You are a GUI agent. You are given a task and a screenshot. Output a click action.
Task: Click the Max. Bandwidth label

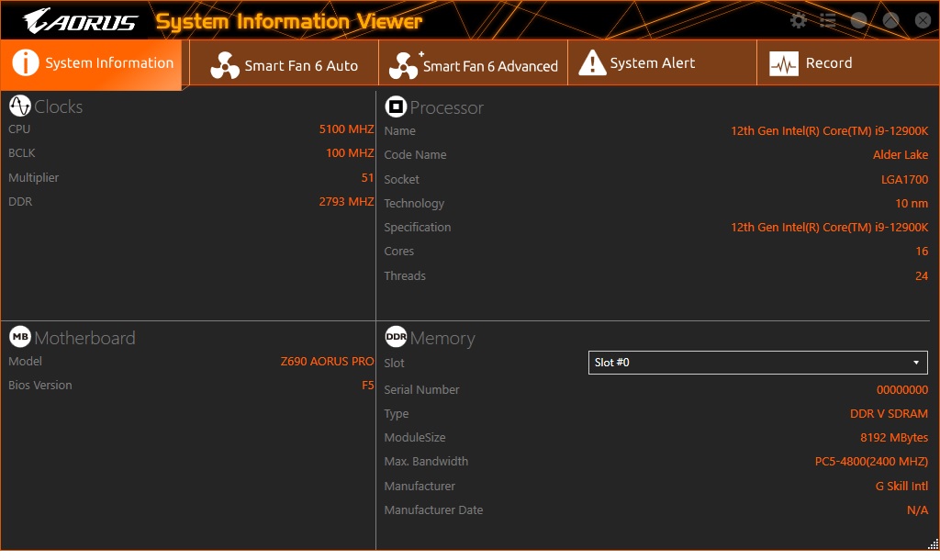pos(426,462)
